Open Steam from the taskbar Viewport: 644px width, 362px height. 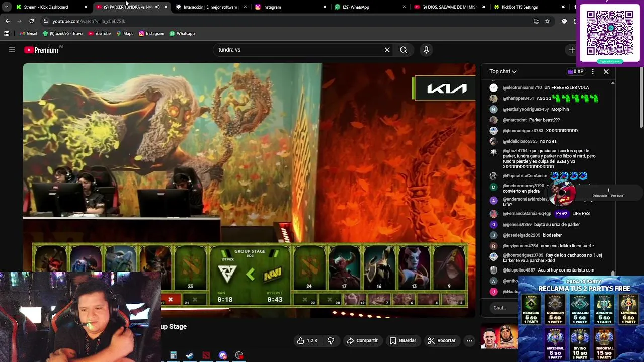coord(190,355)
